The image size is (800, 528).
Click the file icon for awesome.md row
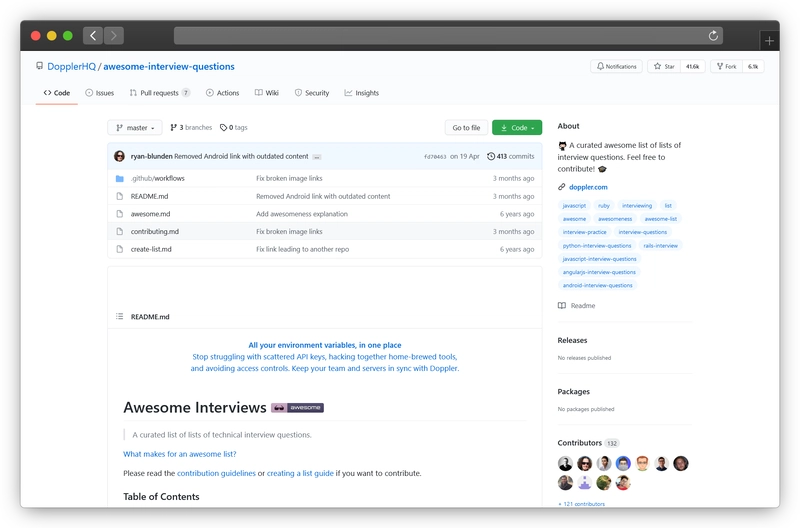[x=119, y=214]
